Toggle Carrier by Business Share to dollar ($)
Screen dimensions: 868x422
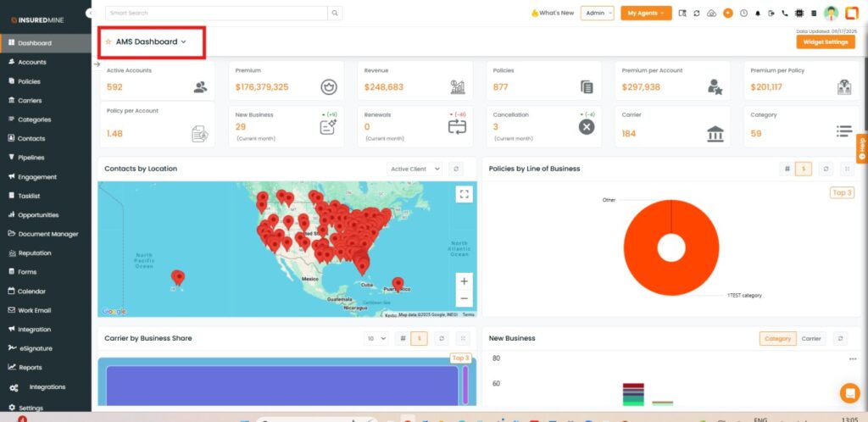(x=419, y=338)
